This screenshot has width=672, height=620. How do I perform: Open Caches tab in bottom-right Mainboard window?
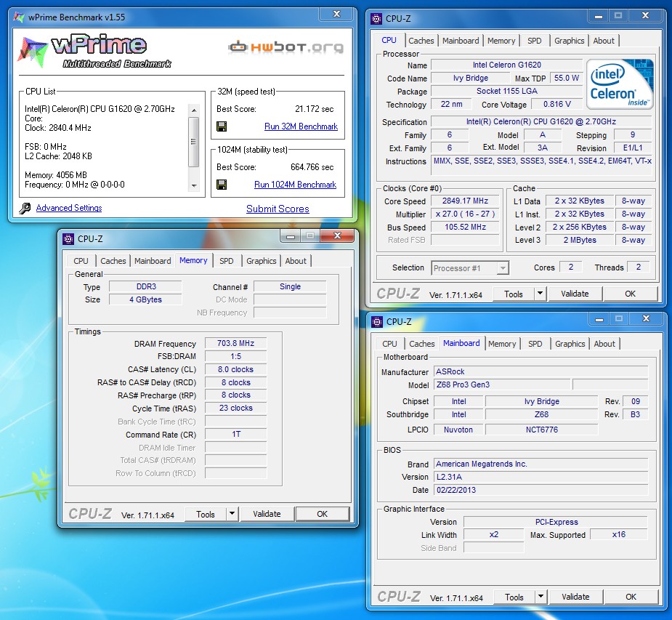[x=421, y=344]
